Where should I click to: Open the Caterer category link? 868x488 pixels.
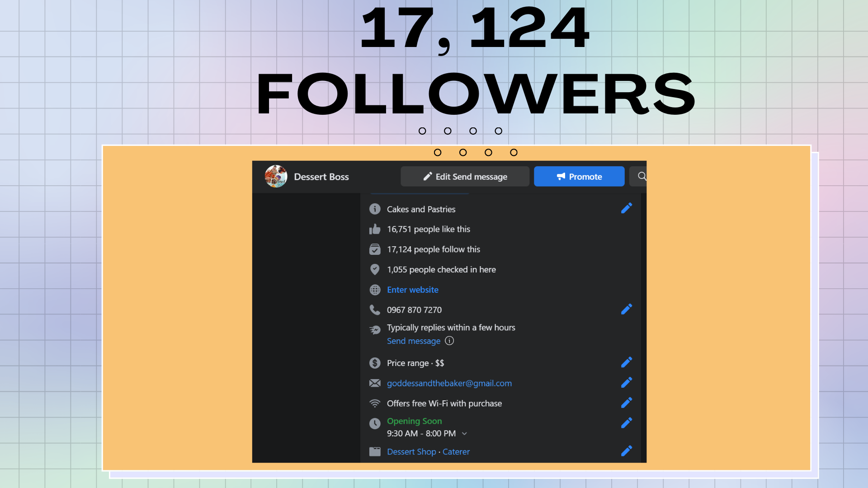pos(456,451)
